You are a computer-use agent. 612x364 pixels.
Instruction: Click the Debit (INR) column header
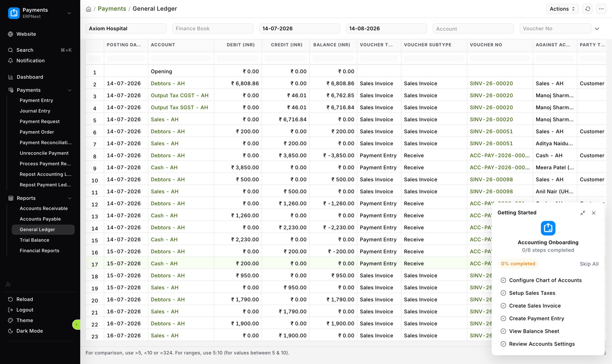[238, 45]
